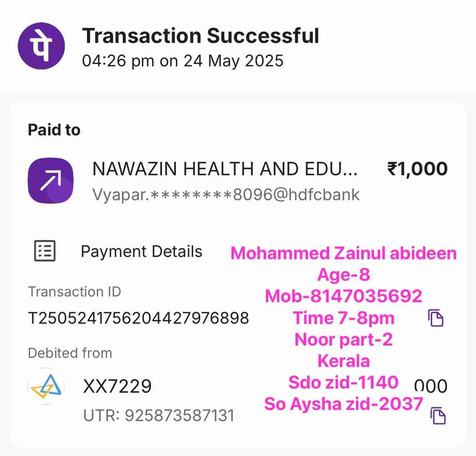Screen dimensions: 476x456
Task: Open the NAWAZIN HEALTH AND EDU recipient name
Action: pyautogui.click(x=225, y=169)
